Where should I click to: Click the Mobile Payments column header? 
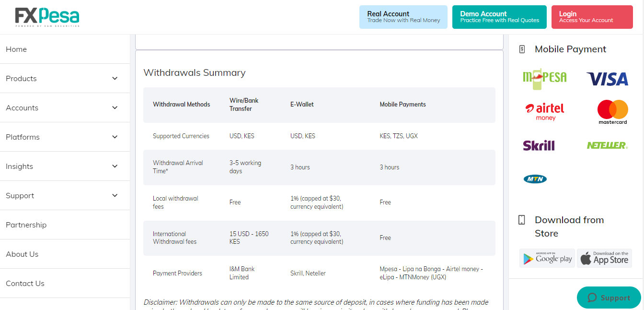tap(403, 104)
